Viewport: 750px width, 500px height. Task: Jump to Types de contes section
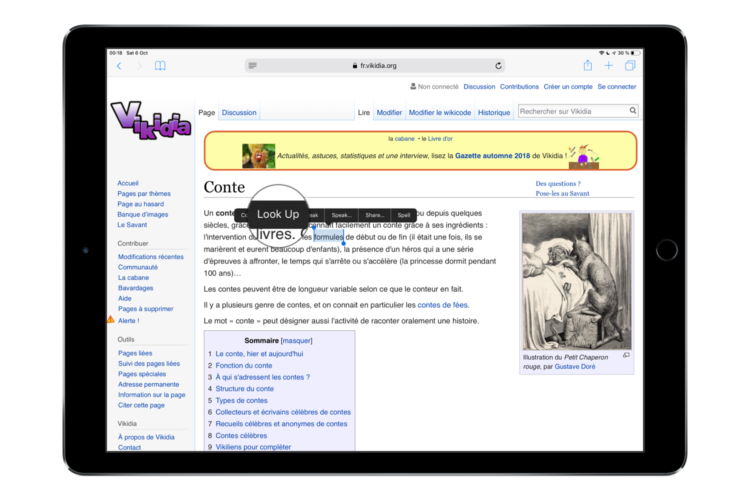click(241, 400)
